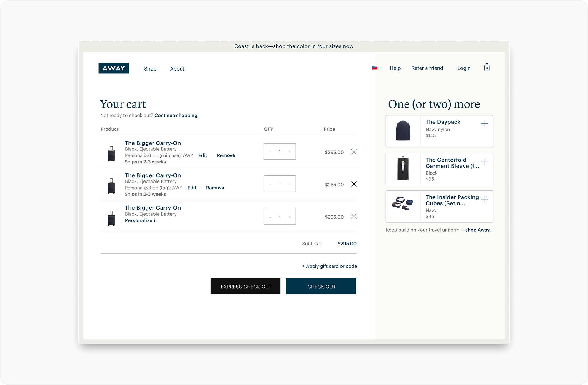Click the $45 Packing Cubes price

pos(430,216)
